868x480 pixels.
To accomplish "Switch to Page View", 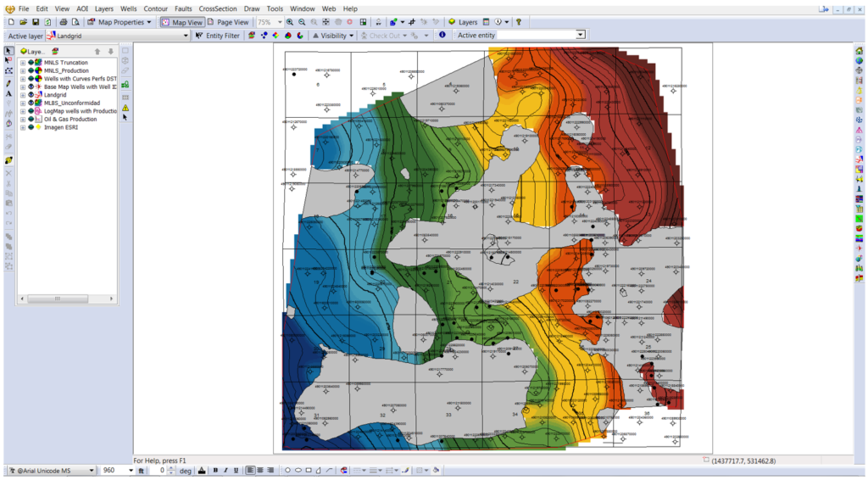I will pos(227,22).
